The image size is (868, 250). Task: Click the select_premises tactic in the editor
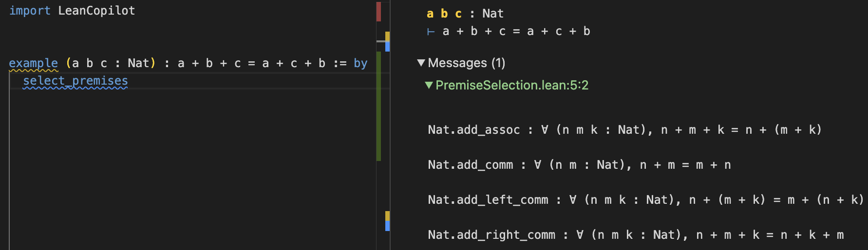[x=75, y=81]
